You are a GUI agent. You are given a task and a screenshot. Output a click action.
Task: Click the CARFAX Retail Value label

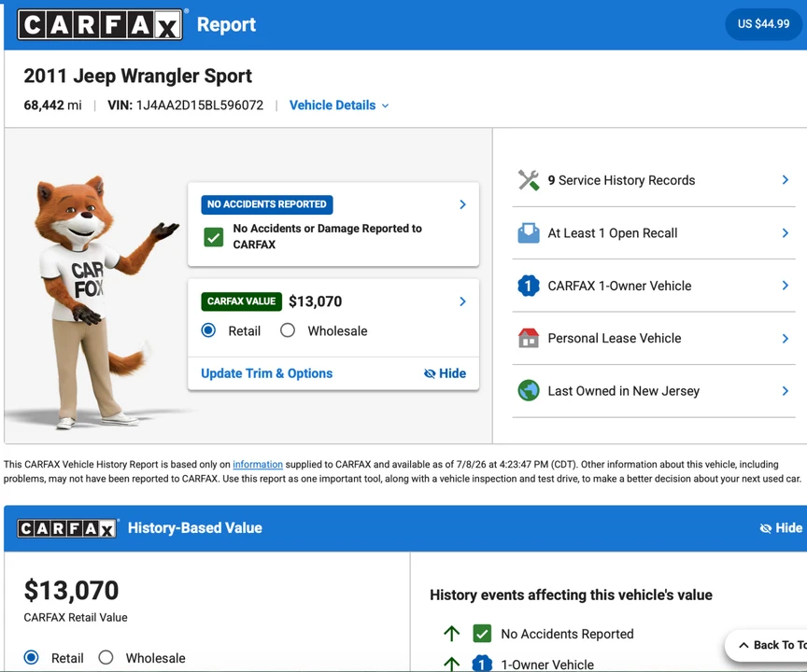76,618
